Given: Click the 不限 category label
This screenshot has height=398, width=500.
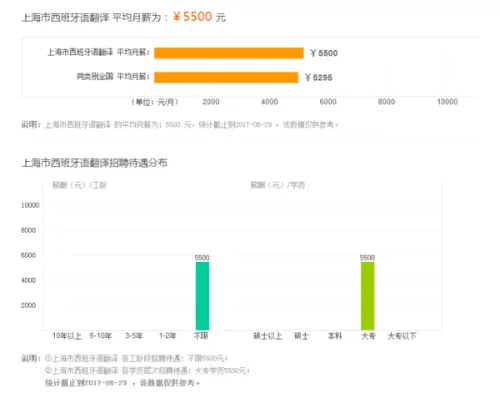Looking at the screenshot, I should 201,336.
